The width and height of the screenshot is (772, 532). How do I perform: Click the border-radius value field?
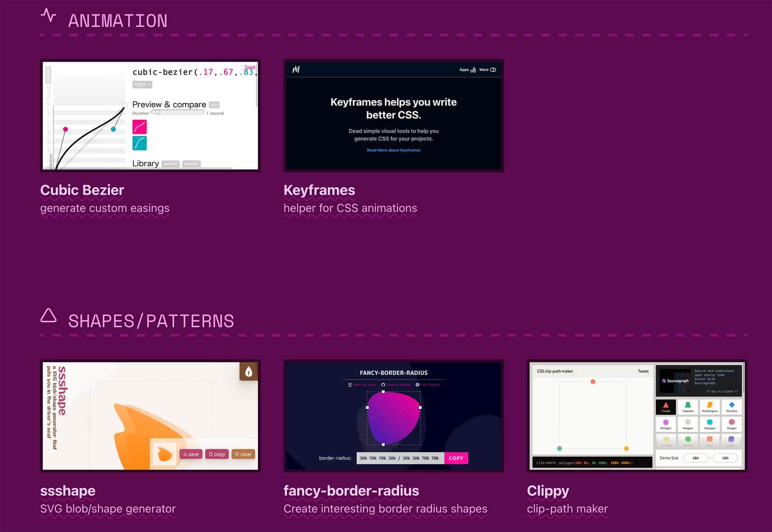pos(400,458)
